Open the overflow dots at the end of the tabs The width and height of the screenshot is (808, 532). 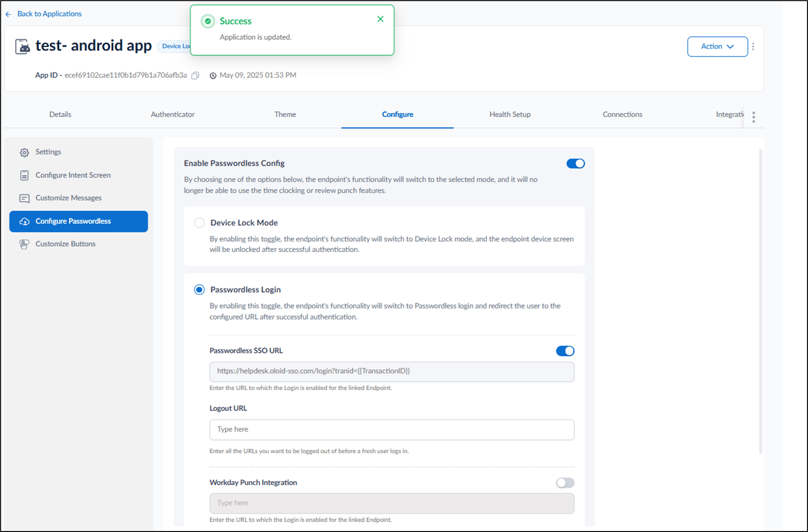point(753,117)
